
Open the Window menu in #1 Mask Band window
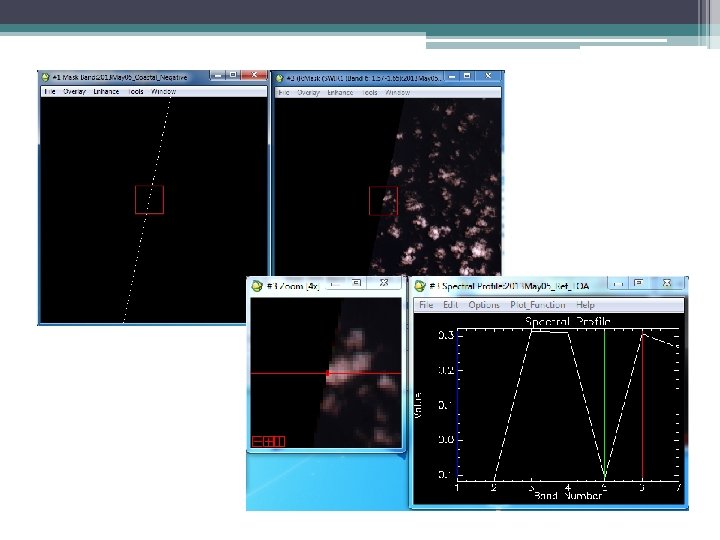pyautogui.click(x=163, y=92)
